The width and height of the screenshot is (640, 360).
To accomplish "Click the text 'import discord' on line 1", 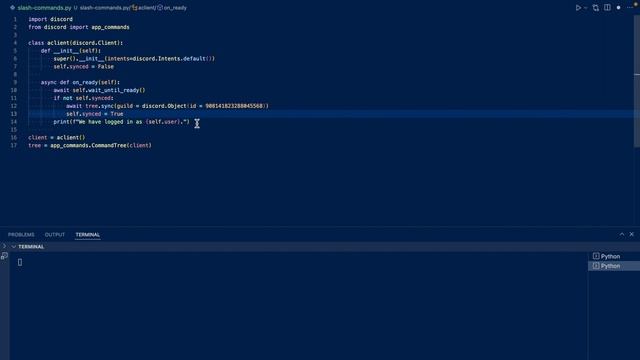I will 51,19.
